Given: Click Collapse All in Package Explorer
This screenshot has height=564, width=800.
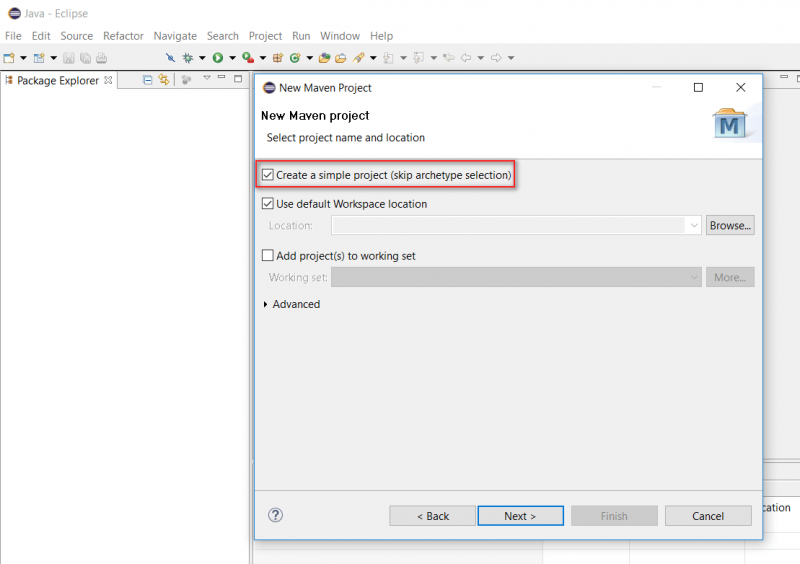Looking at the screenshot, I should [147, 80].
